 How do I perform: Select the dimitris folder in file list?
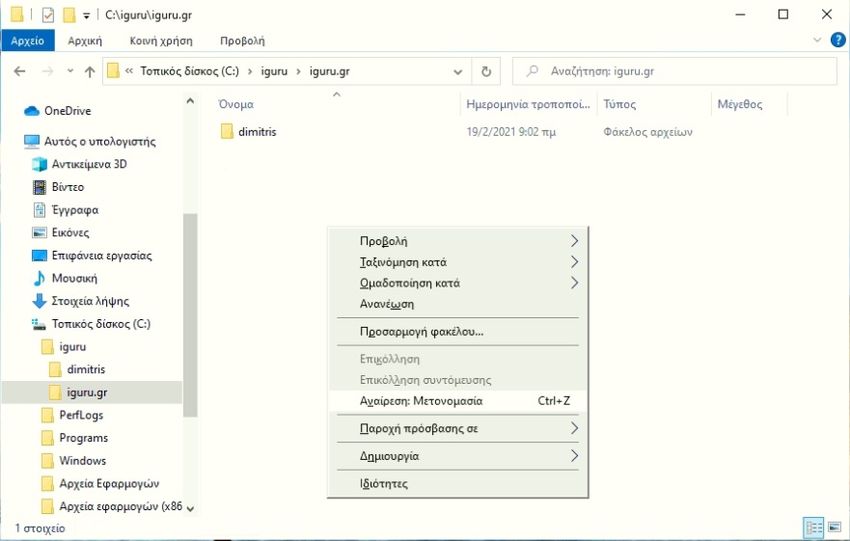[257, 132]
